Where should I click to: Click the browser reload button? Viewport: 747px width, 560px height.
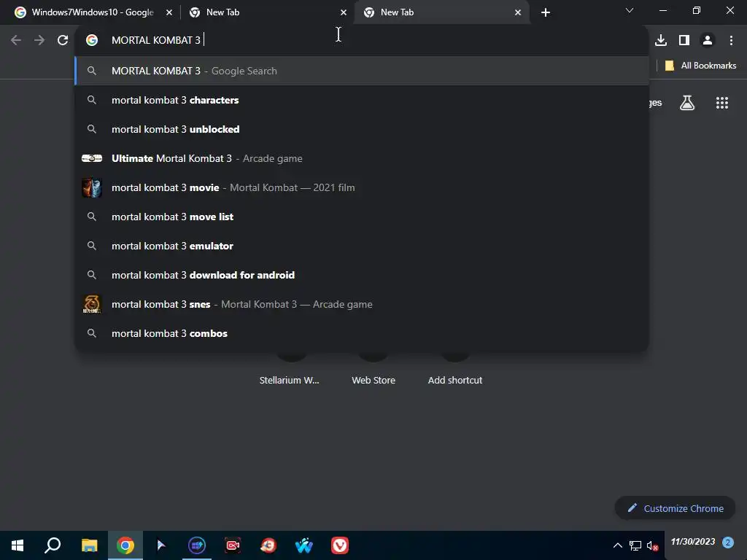(x=63, y=40)
